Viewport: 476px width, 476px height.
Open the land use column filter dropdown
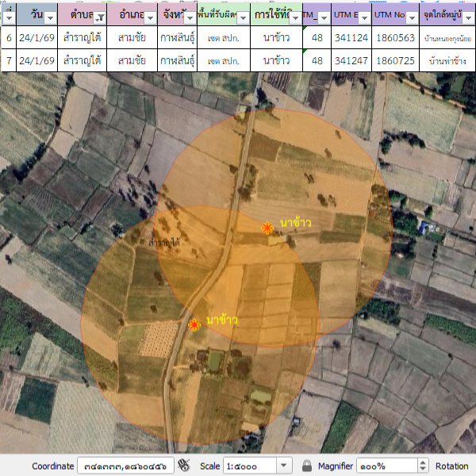point(294,19)
